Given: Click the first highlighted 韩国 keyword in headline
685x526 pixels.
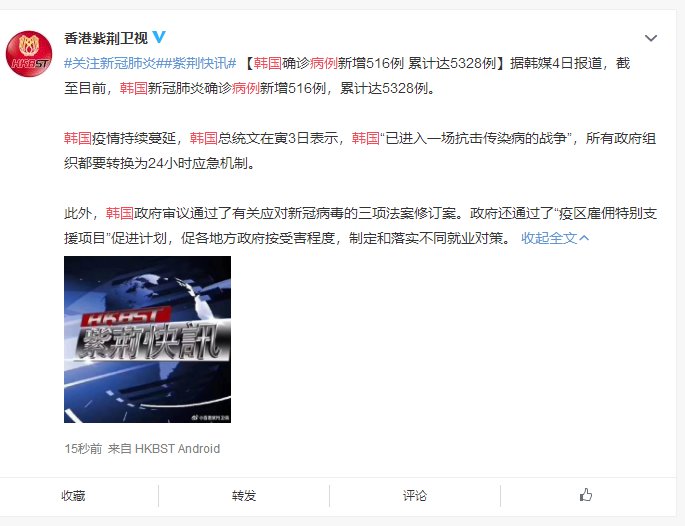Looking at the screenshot, I should [x=267, y=63].
